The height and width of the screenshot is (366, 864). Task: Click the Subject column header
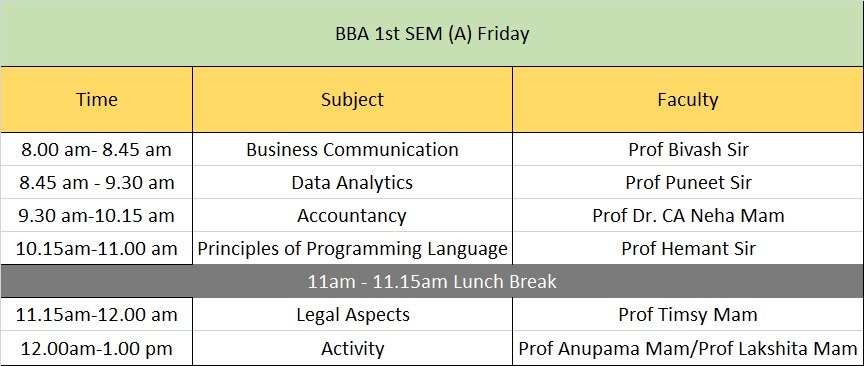click(x=353, y=100)
